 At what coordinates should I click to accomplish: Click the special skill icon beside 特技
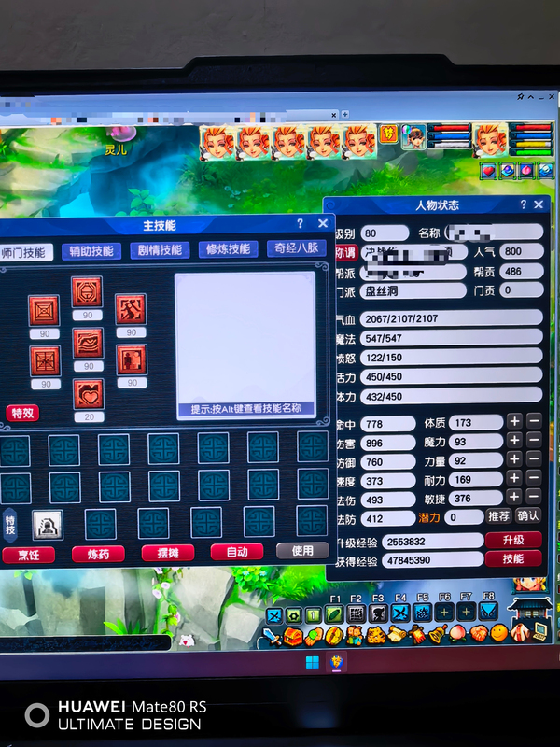point(47,524)
